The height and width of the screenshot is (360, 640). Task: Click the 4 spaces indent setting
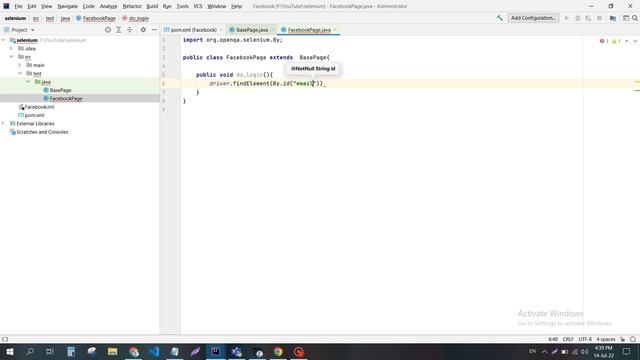click(x=606, y=339)
